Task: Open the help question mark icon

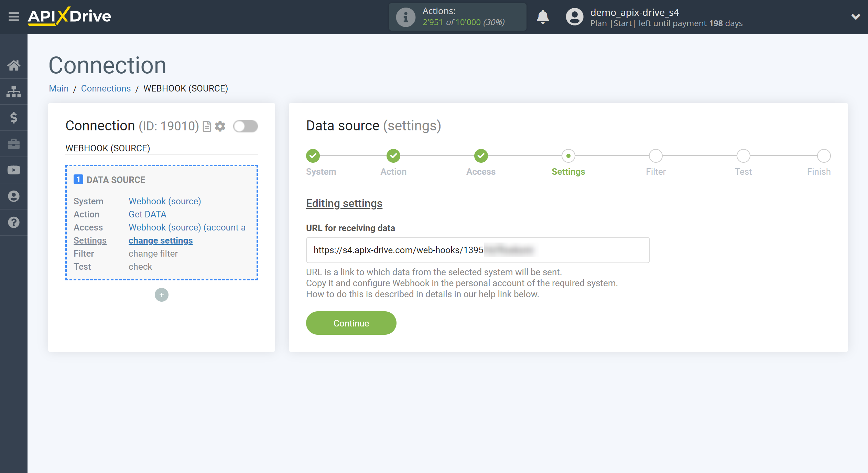Action: pos(14,222)
